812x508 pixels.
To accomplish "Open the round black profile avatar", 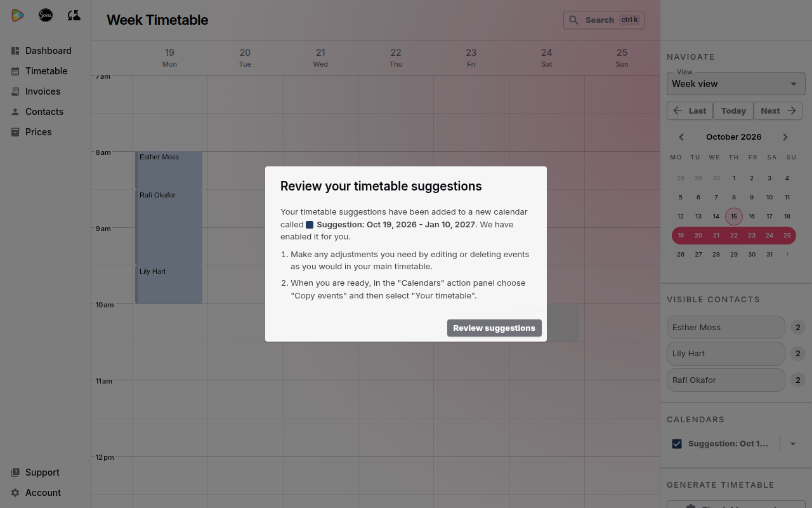I will click(46, 15).
